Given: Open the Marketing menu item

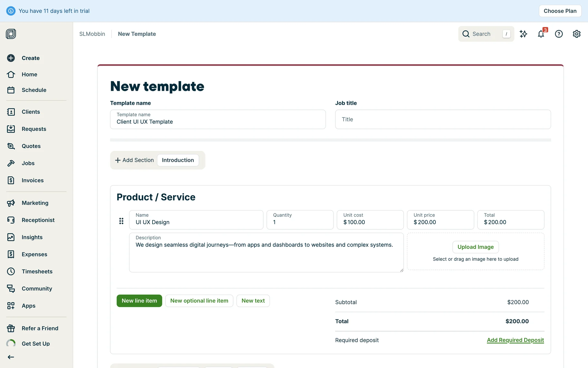Looking at the screenshot, I should (x=35, y=203).
